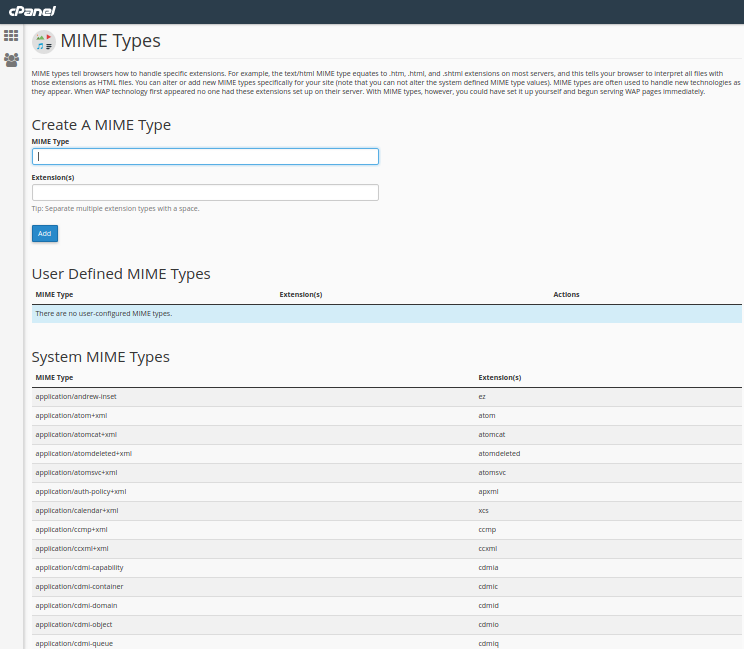
Task: Click the MIME Types page icon
Action: pos(43,41)
